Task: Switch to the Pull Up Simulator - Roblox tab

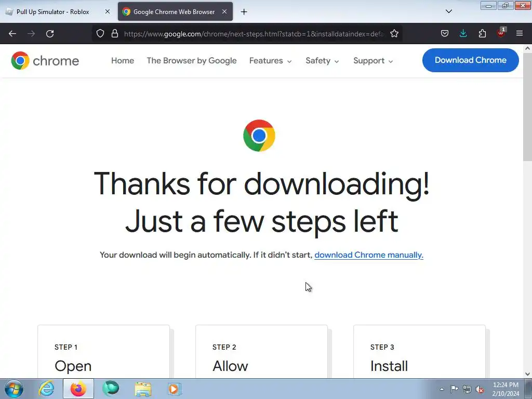Action: tap(52, 11)
